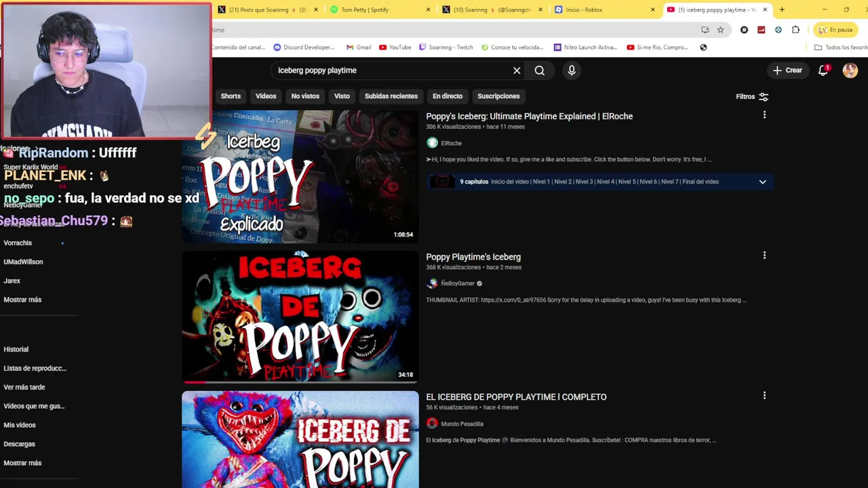This screenshot has width=868, height=488.
Task: Bookmark this page with the star icon
Action: tap(720, 30)
